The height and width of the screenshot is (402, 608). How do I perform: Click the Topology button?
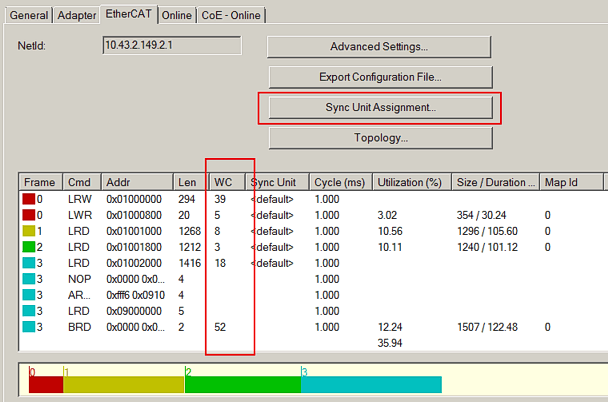tap(380, 138)
